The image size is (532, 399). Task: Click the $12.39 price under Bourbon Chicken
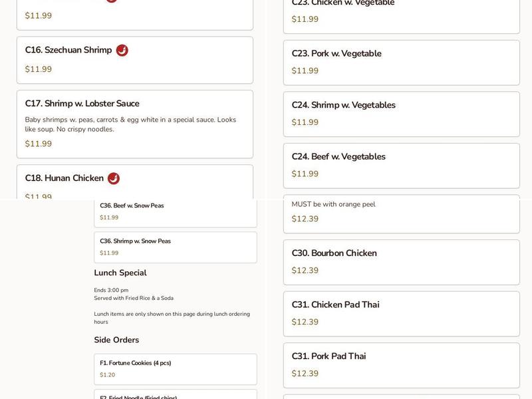[x=305, y=271]
